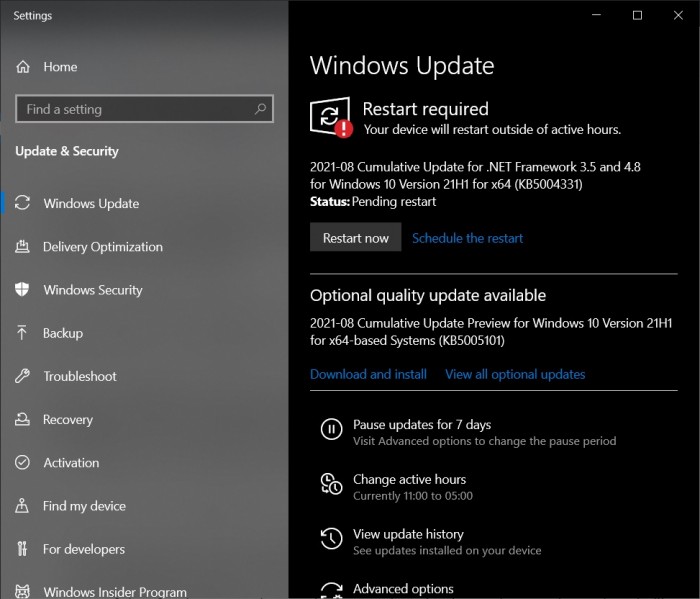Image resolution: width=700 pixels, height=599 pixels.
Task: Minimize the Settings window
Action: point(596,15)
